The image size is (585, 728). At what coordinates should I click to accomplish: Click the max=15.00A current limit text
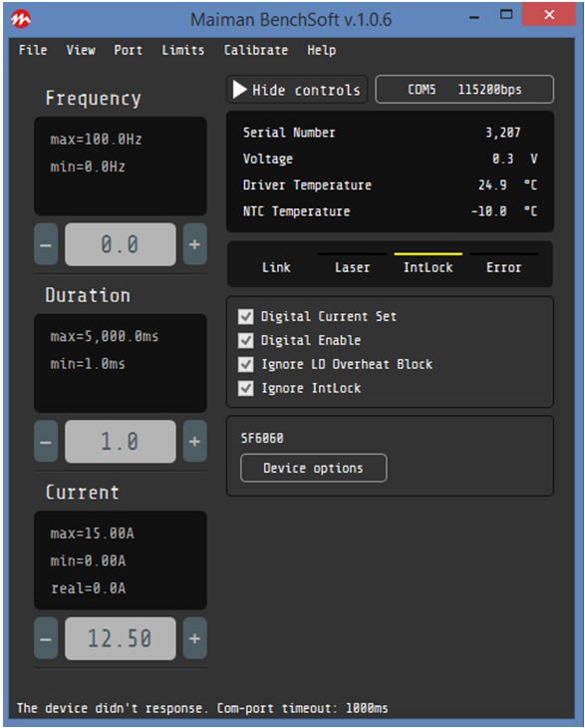[x=93, y=534]
